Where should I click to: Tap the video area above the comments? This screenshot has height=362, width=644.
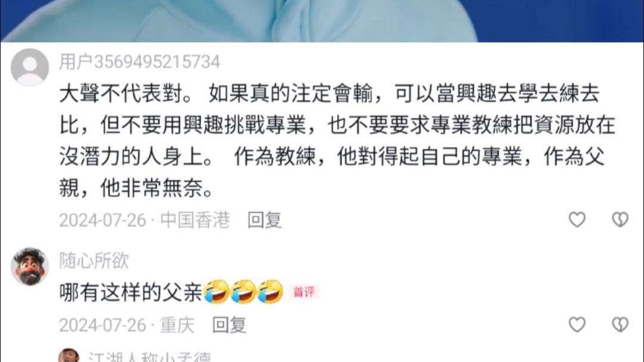point(322,21)
